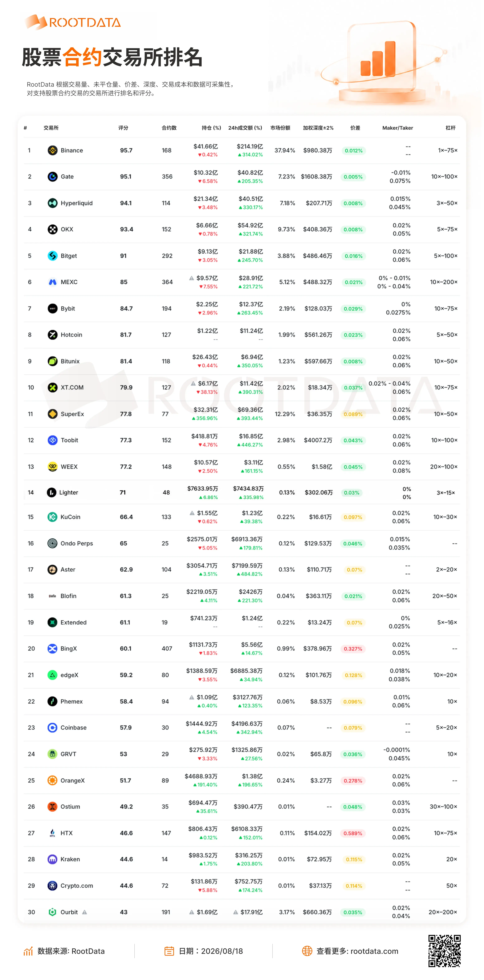Click the 加权深度±2% column header

pos(318,128)
